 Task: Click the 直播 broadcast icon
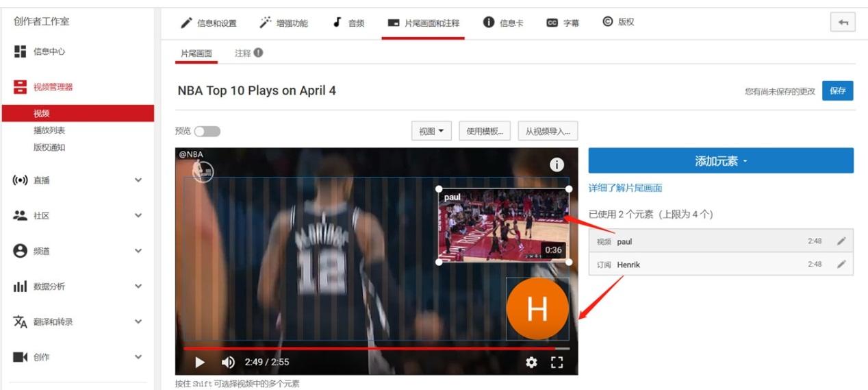pos(20,180)
